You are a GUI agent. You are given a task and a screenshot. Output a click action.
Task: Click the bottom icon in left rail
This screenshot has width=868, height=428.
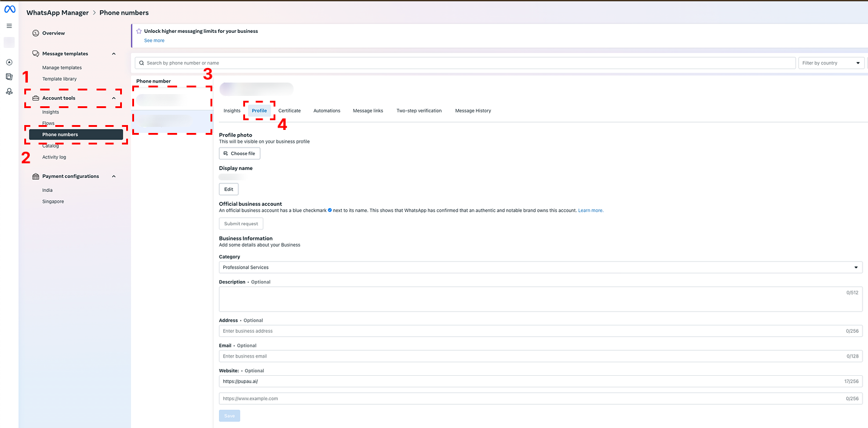pyautogui.click(x=9, y=92)
